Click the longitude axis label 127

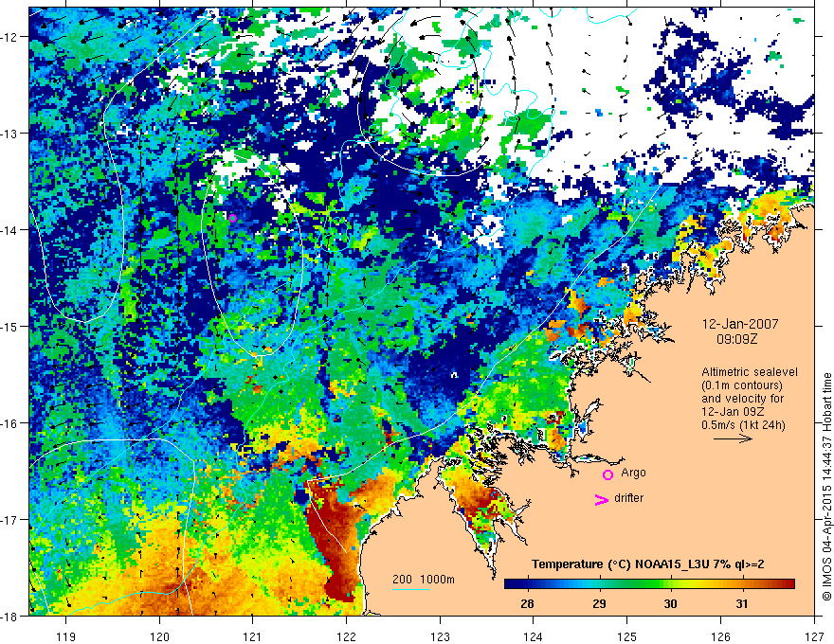(814, 636)
